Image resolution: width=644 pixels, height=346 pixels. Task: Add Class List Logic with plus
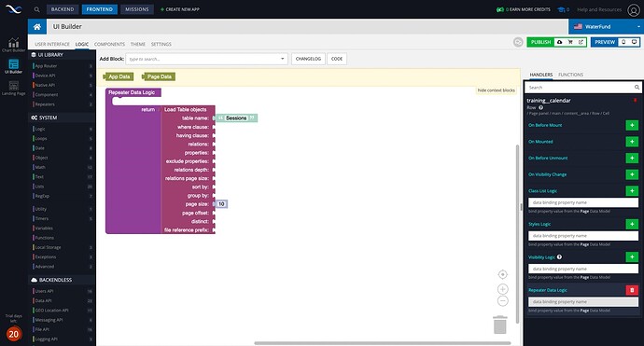point(632,191)
